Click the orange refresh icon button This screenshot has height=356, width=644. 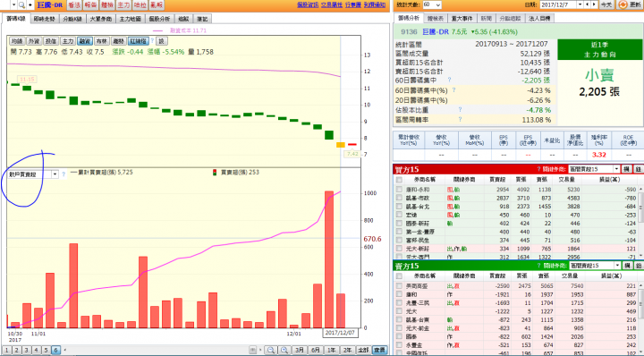coord(623,4)
